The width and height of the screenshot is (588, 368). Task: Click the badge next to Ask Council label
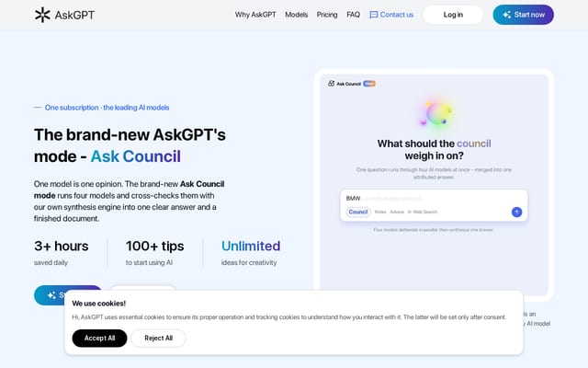pyautogui.click(x=369, y=84)
